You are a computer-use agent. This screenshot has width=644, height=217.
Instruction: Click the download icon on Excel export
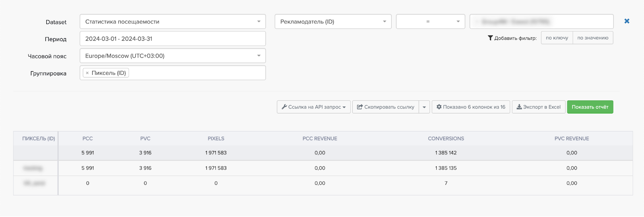tap(519, 107)
